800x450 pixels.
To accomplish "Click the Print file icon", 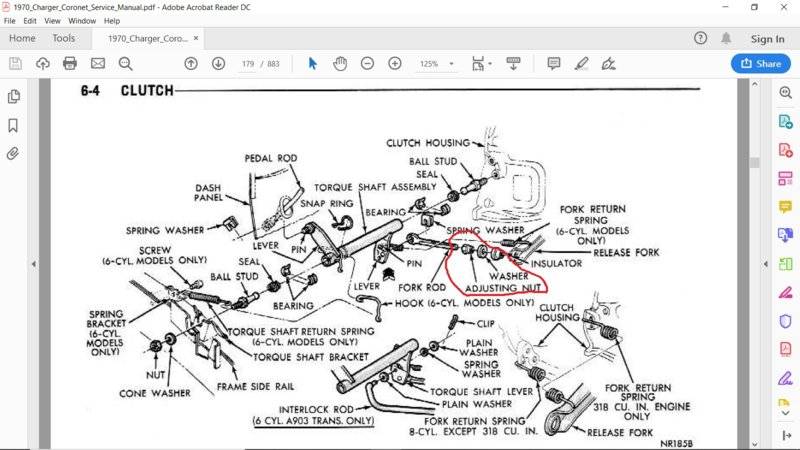I will [70, 63].
